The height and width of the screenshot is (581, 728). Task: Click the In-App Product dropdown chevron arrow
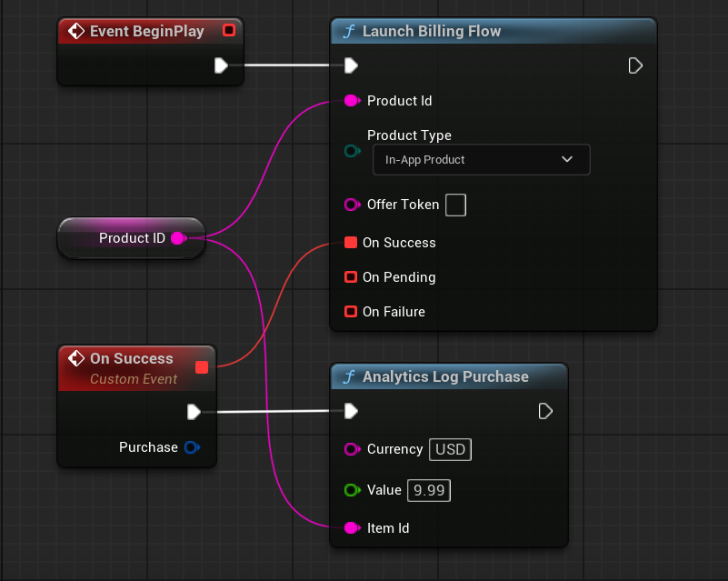click(x=567, y=160)
